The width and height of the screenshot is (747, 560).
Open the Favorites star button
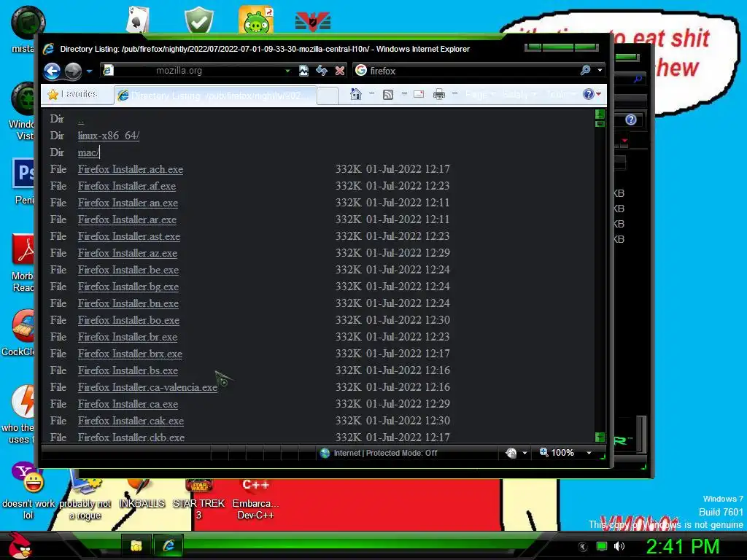point(72,94)
